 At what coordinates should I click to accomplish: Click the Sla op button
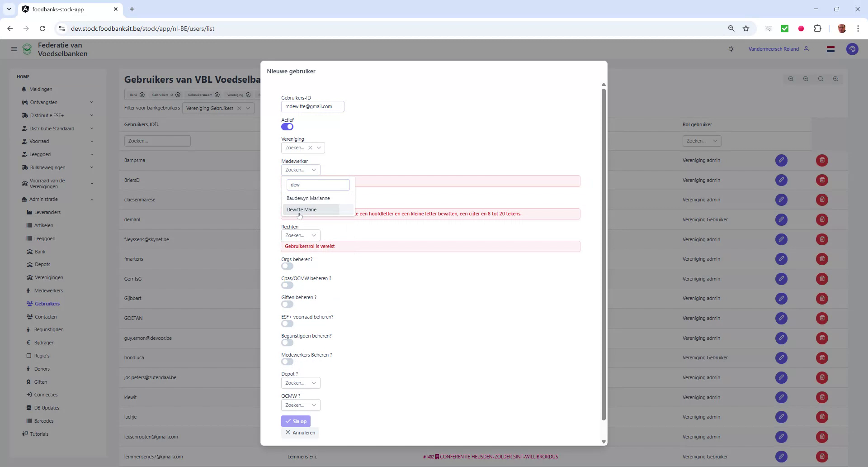(296, 421)
